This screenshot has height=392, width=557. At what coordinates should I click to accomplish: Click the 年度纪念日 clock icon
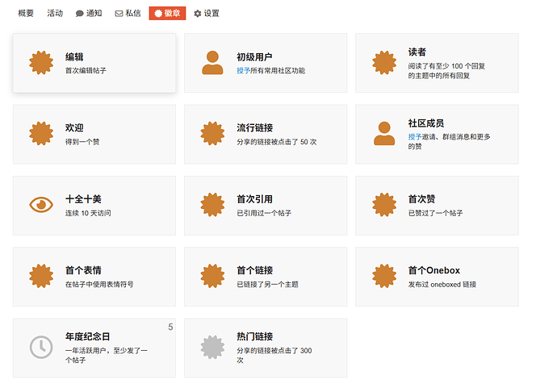(x=41, y=348)
